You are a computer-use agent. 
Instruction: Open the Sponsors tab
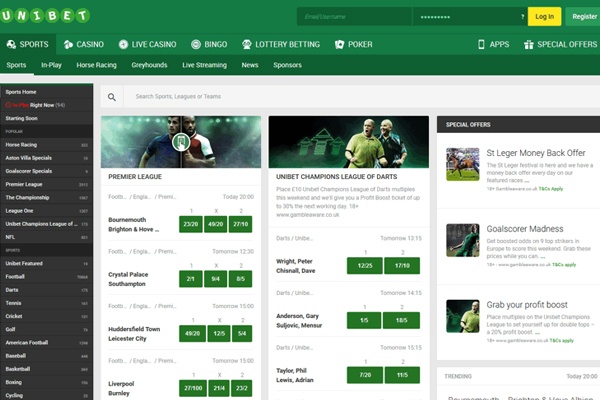[287, 65]
